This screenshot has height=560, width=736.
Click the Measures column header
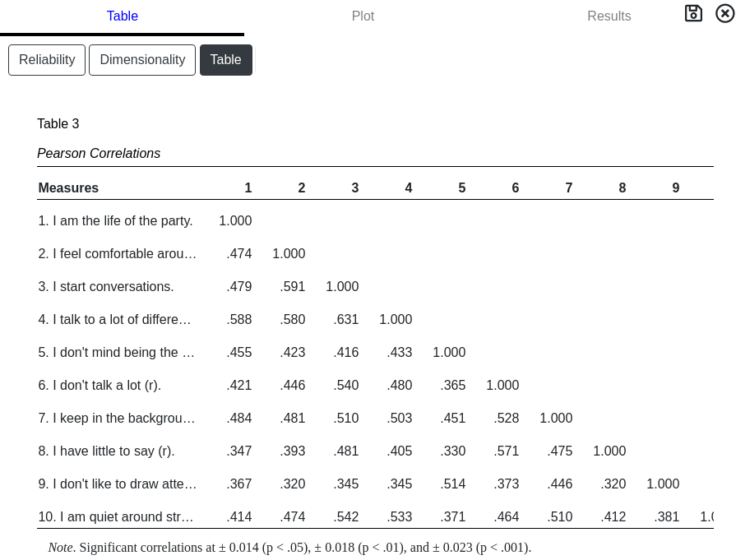click(68, 187)
